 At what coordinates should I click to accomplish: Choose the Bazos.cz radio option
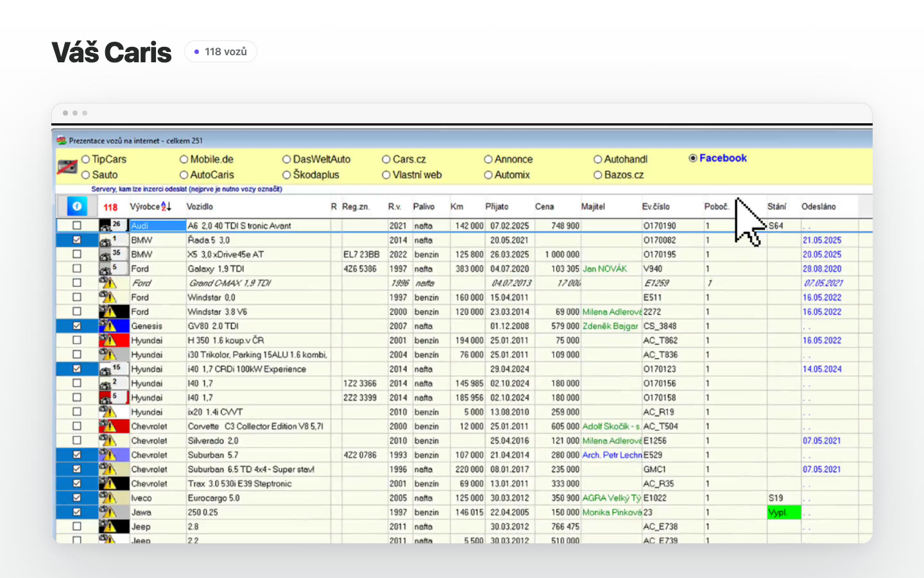tap(597, 175)
